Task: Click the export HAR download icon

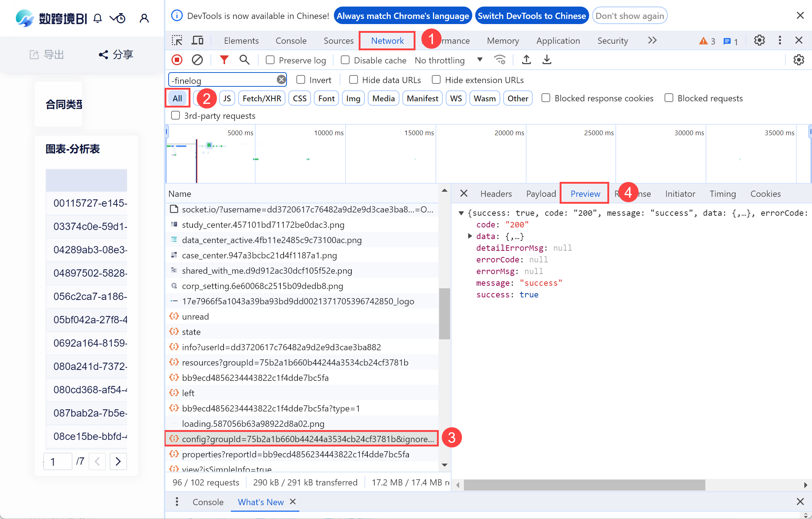Action: [547, 60]
